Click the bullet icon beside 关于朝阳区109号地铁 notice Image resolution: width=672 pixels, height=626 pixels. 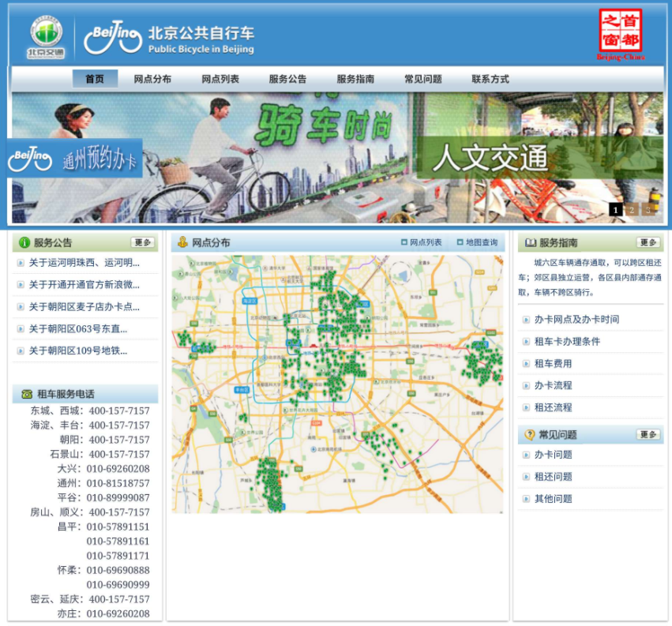point(21,351)
